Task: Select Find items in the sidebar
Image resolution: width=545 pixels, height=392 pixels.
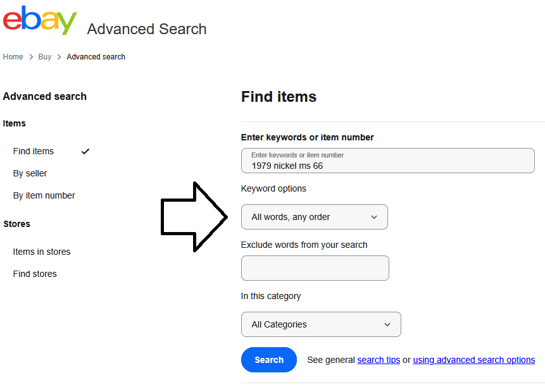Action: point(34,151)
